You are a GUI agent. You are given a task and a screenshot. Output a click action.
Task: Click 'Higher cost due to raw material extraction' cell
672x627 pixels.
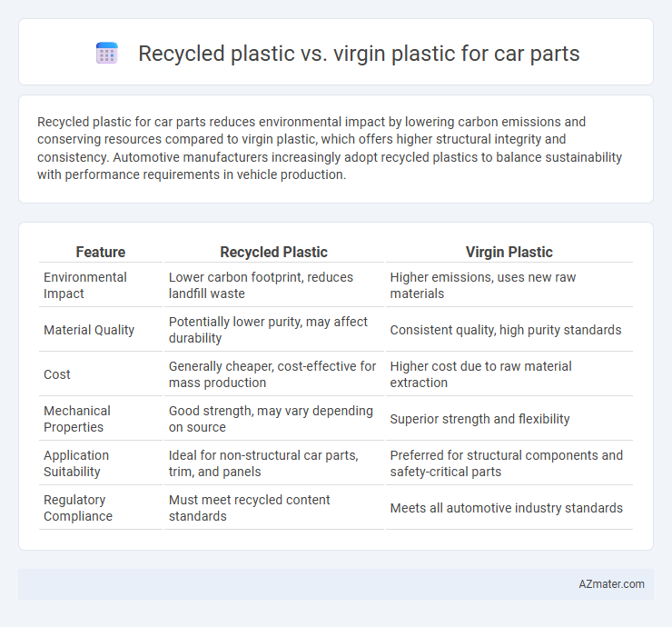[480, 374]
